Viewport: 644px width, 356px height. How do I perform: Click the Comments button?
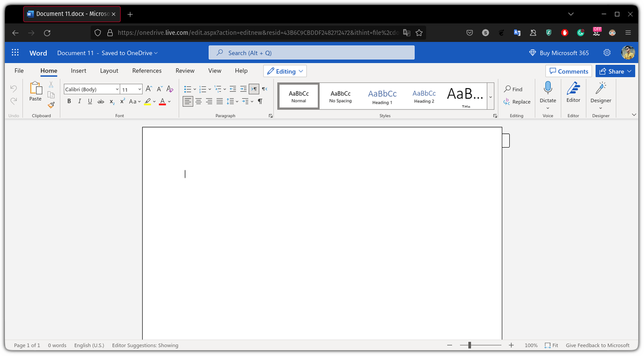(x=568, y=71)
